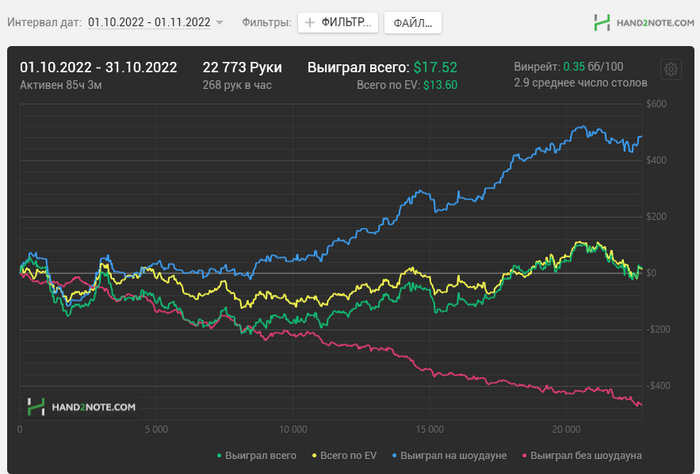Click the $17.52 total won value
The height and width of the screenshot is (474, 700).
click(x=435, y=67)
